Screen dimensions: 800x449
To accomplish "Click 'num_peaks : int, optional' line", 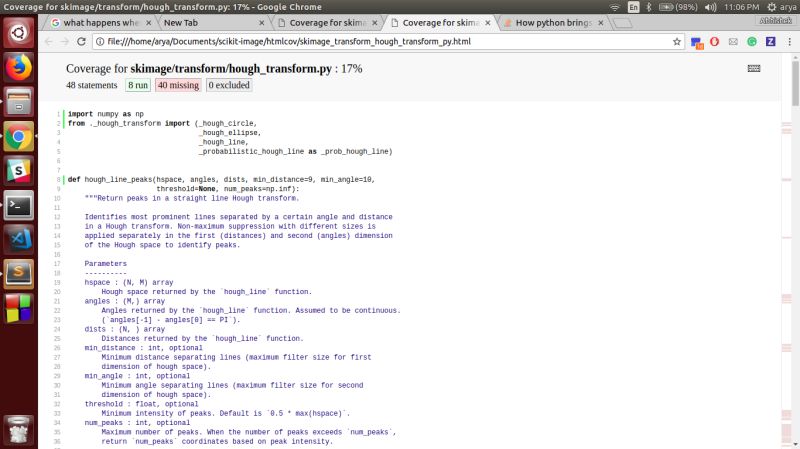I will pos(137,423).
